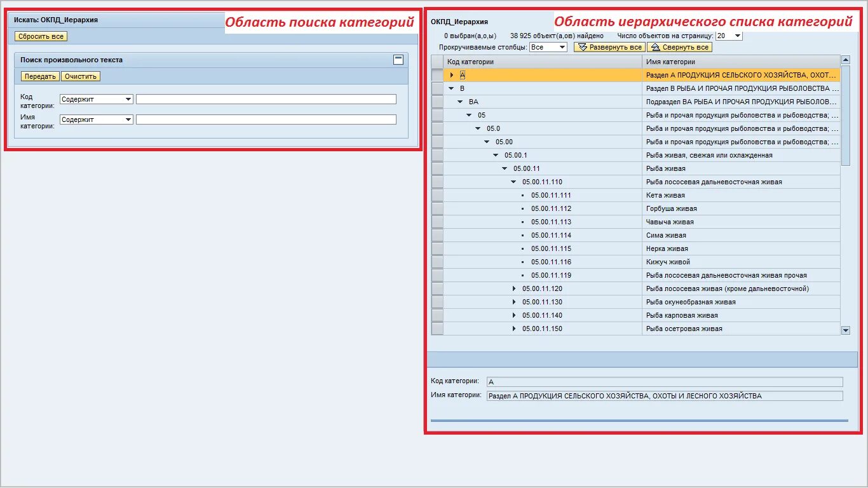Click the Чавыча живая category name
The width and height of the screenshot is (868, 488).
coord(670,222)
